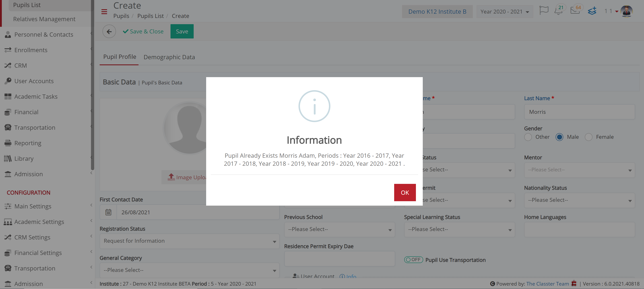644x289 pixels.
Task: Click the back arrow button
Action: [x=109, y=31]
